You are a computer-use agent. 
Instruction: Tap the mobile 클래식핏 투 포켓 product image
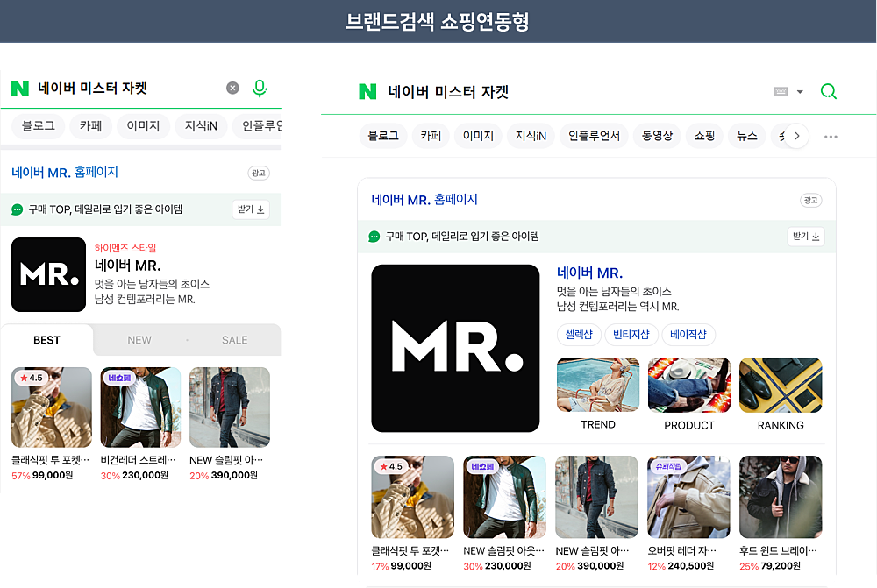[x=52, y=407]
